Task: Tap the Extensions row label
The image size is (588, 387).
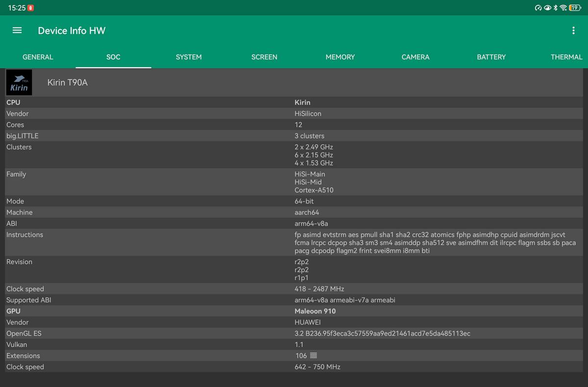Action: (x=23, y=356)
